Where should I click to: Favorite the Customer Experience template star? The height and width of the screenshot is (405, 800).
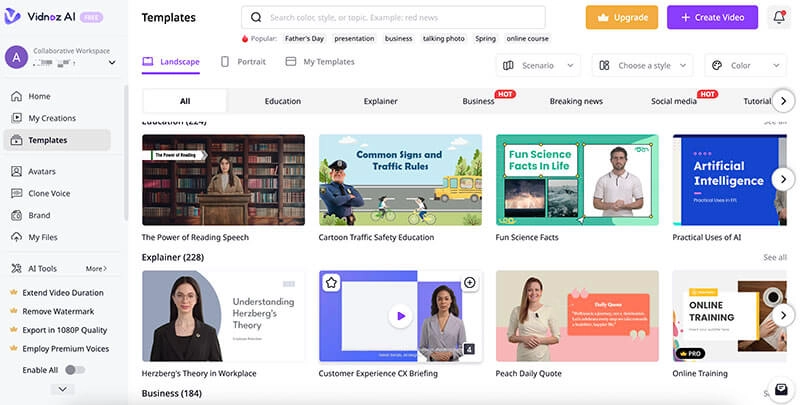pos(332,283)
